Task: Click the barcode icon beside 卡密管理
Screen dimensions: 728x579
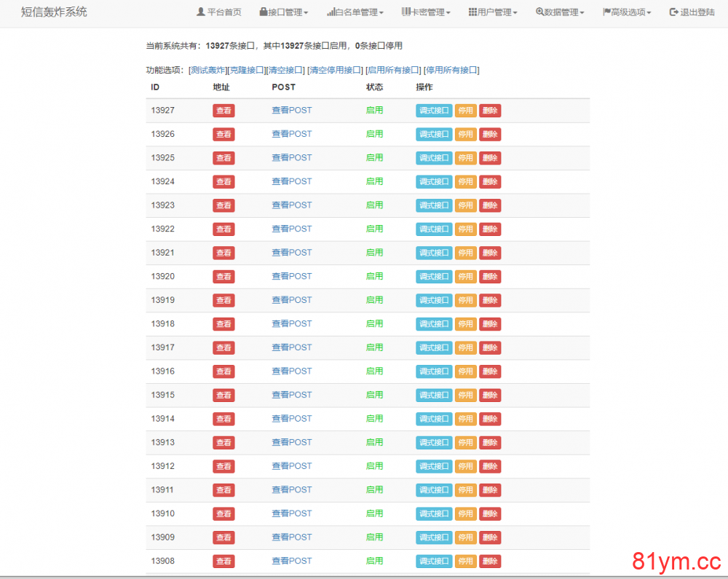Action: tap(405, 12)
